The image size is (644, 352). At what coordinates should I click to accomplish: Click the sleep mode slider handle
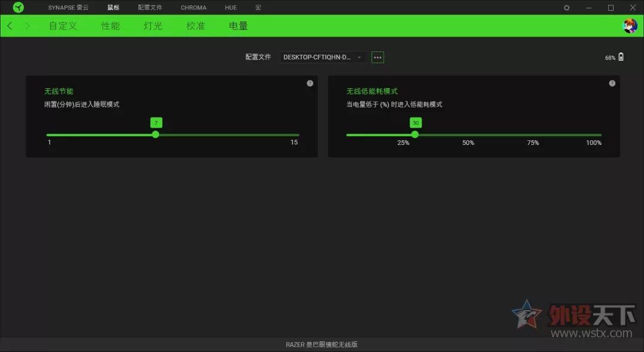point(155,134)
